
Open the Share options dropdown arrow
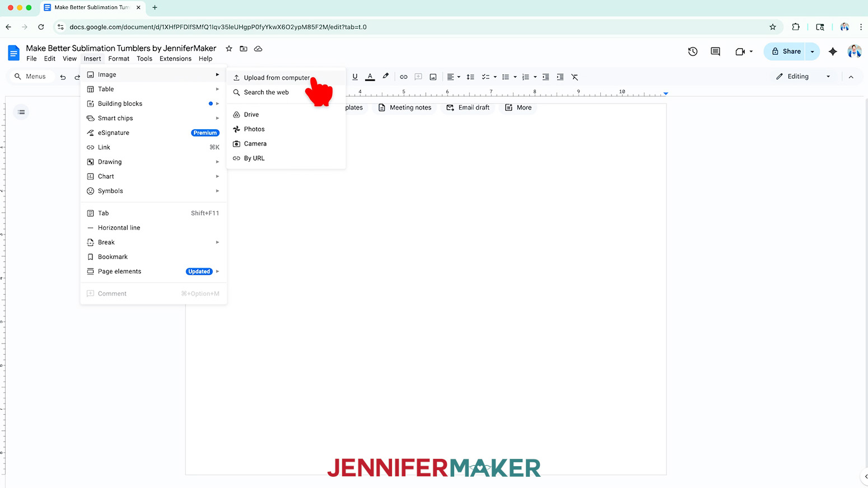[813, 51]
